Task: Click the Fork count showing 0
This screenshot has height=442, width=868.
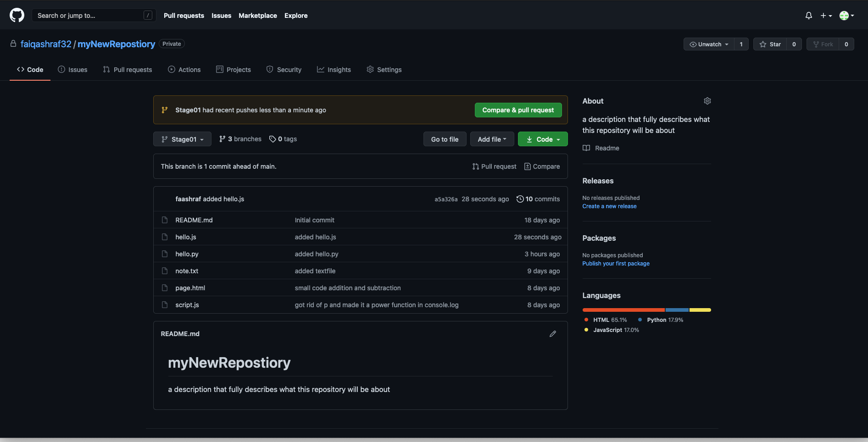Action: point(846,44)
